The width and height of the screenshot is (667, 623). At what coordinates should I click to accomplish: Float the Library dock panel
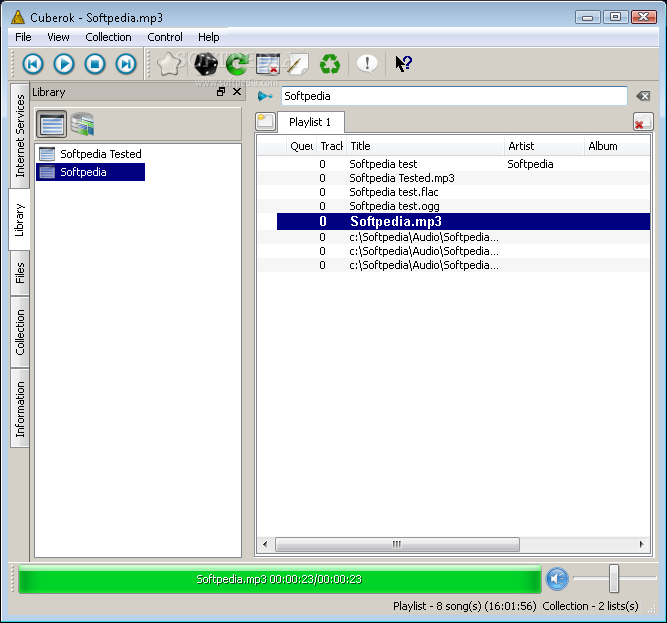tap(221, 92)
